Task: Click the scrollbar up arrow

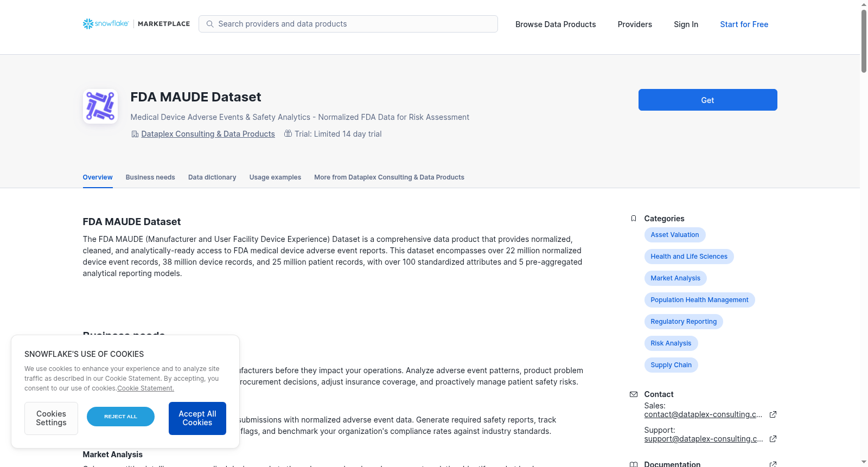Action: point(864,4)
